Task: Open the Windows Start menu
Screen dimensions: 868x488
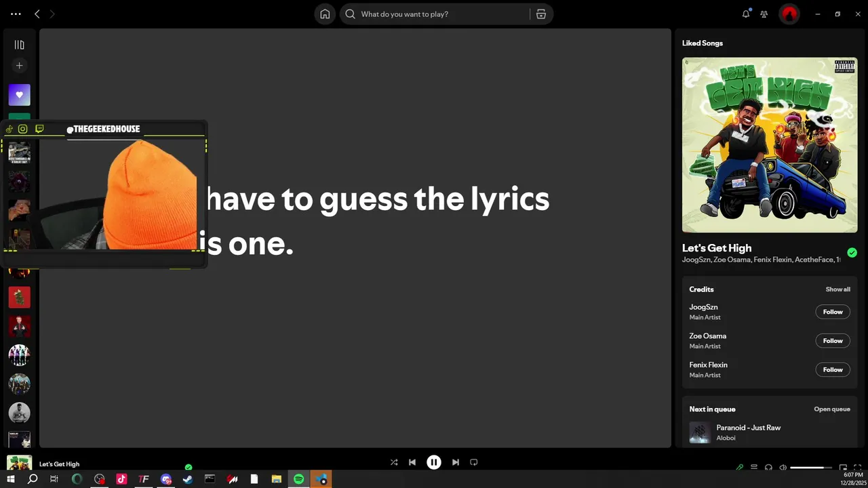Action: [10, 479]
